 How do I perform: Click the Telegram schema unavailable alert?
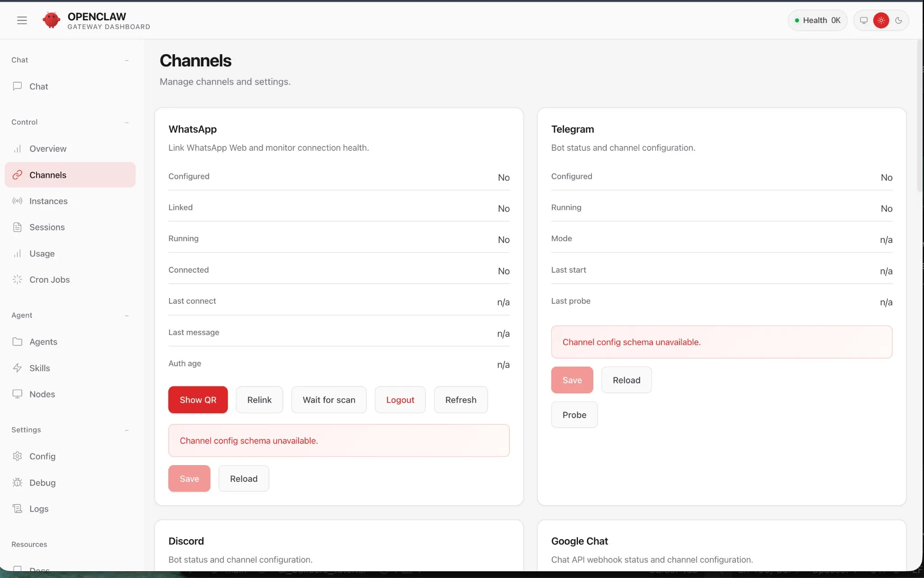coord(721,342)
